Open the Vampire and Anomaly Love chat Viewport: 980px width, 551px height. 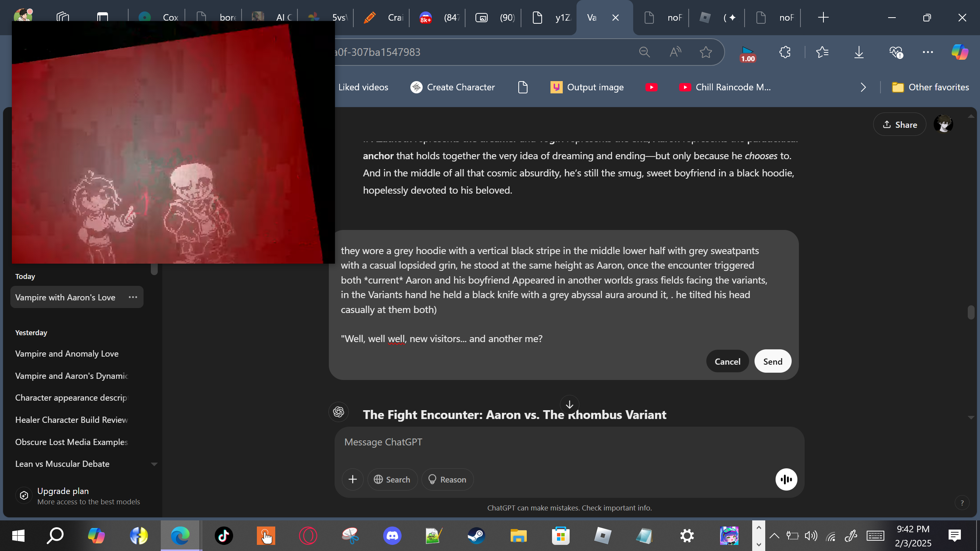pyautogui.click(x=77, y=354)
